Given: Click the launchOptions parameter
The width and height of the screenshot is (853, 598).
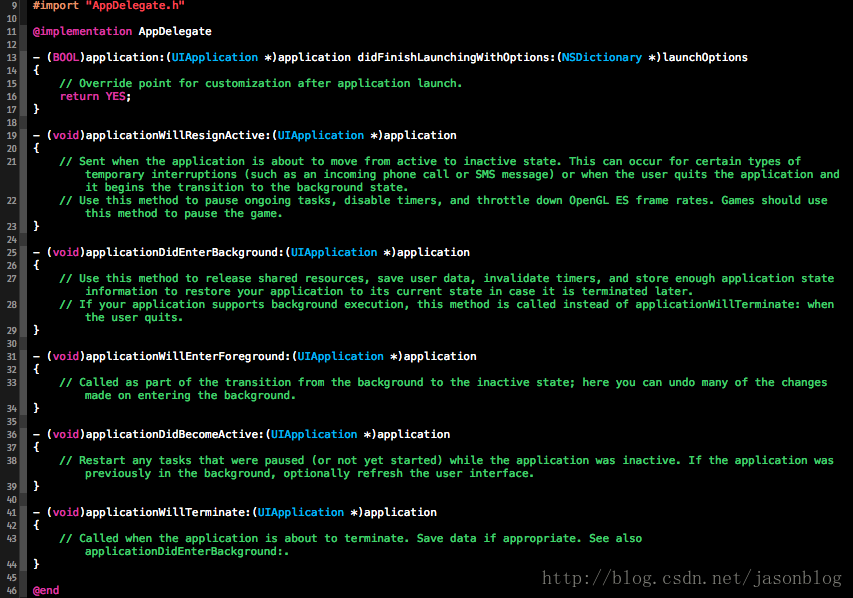Looking at the screenshot, I should [705, 58].
